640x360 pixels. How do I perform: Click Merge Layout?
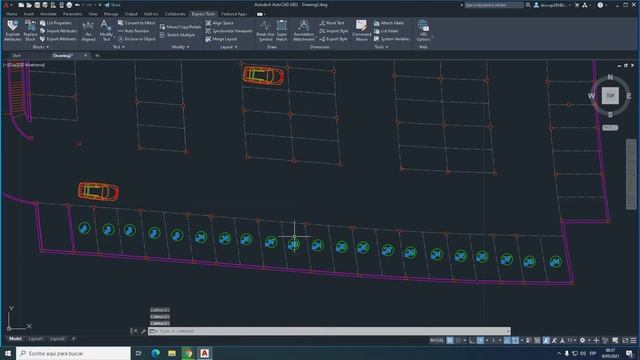221,39
